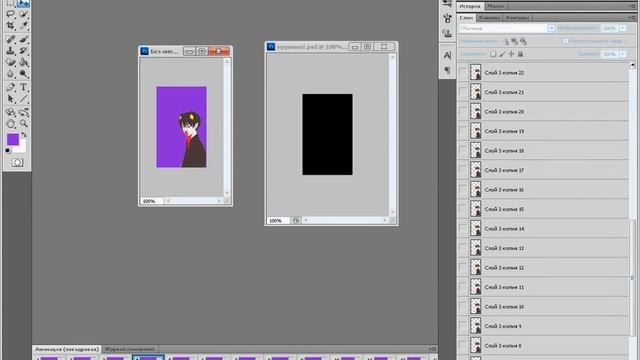Reset default foreground and background colors
Image resolution: width=640 pixels, height=360 pixels.
tap(8, 151)
